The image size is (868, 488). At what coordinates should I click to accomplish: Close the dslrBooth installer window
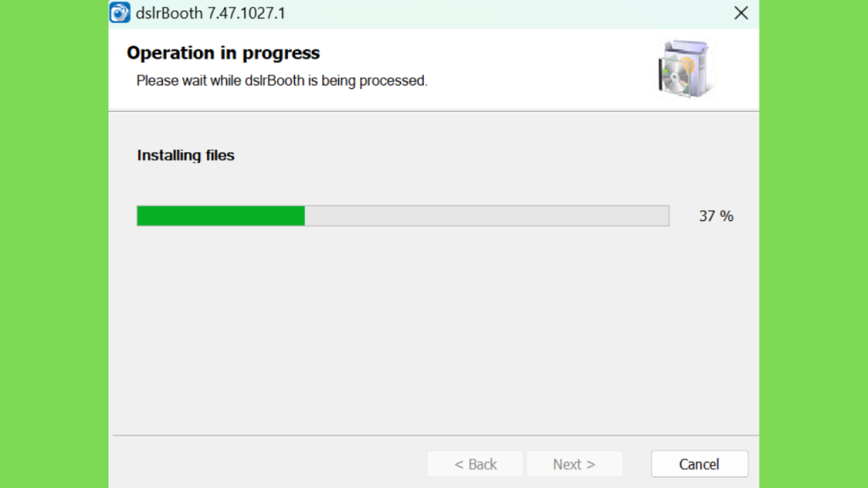tap(741, 13)
